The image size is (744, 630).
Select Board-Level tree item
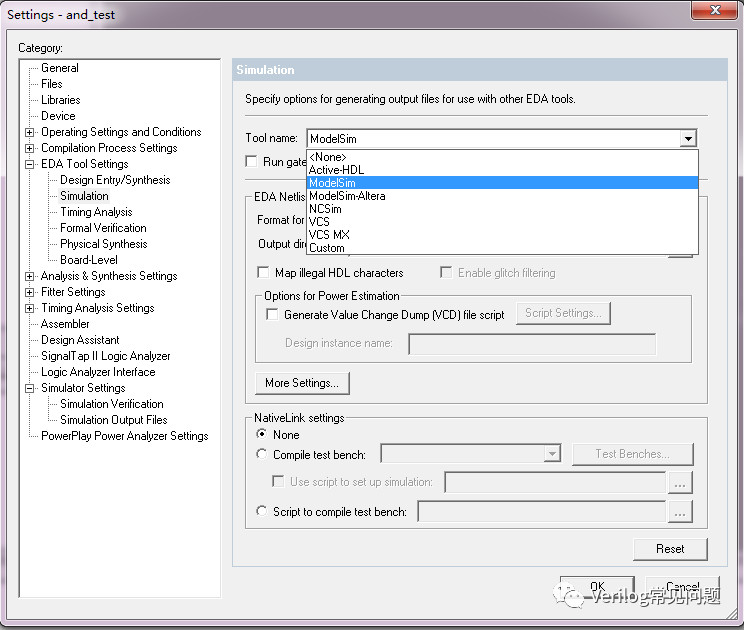coord(89,260)
